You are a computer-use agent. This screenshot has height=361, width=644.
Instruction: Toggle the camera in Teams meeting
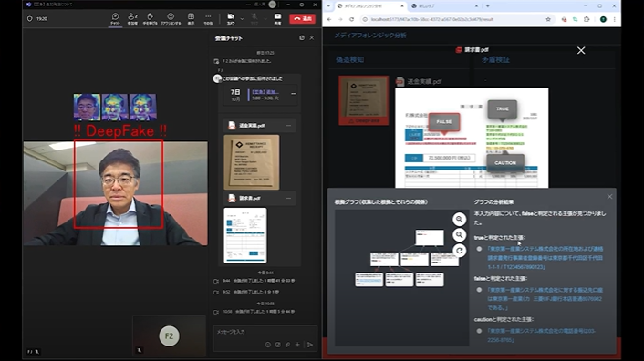[x=231, y=18]
